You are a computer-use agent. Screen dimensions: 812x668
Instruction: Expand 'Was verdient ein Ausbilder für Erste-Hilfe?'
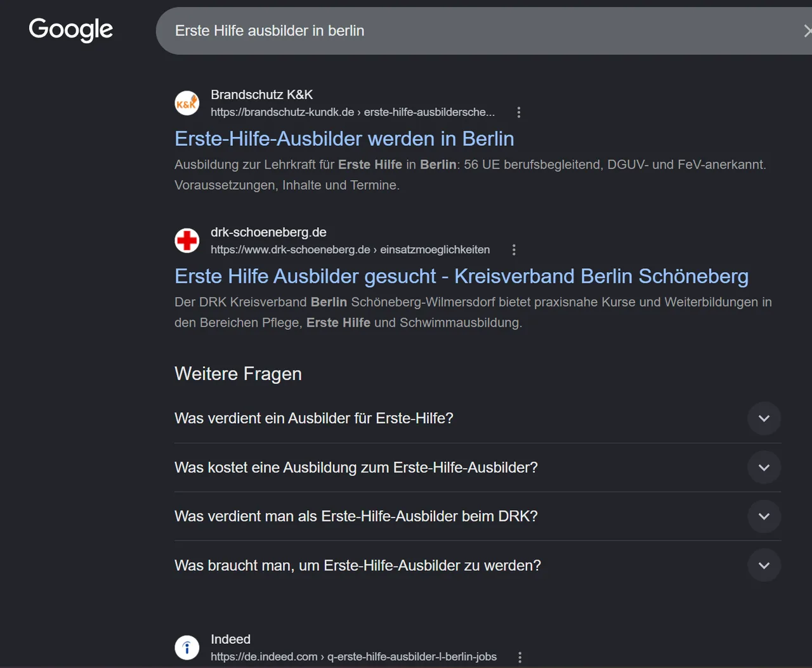click(764, 419)
